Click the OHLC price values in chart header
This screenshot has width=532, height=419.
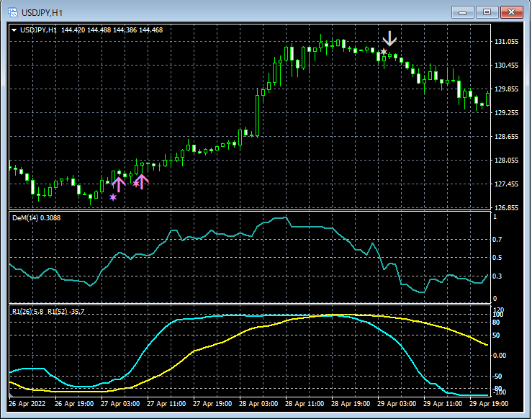[112, 30]
